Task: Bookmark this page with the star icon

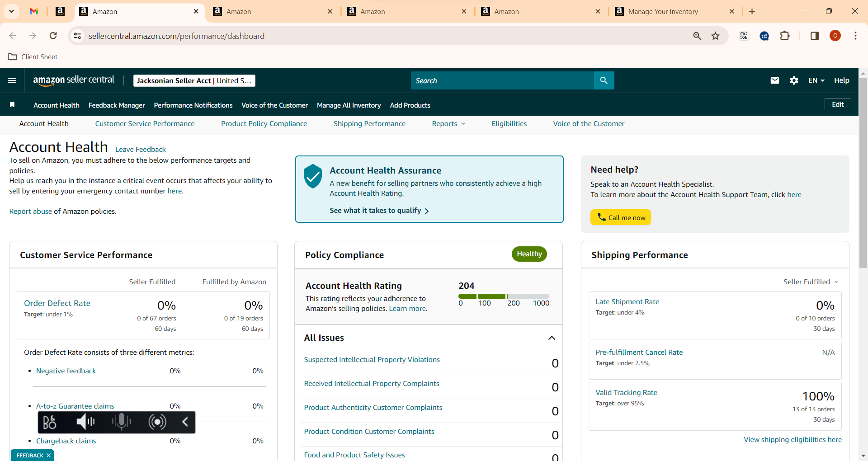Action: pyautogui.click(x=715, y=36)
